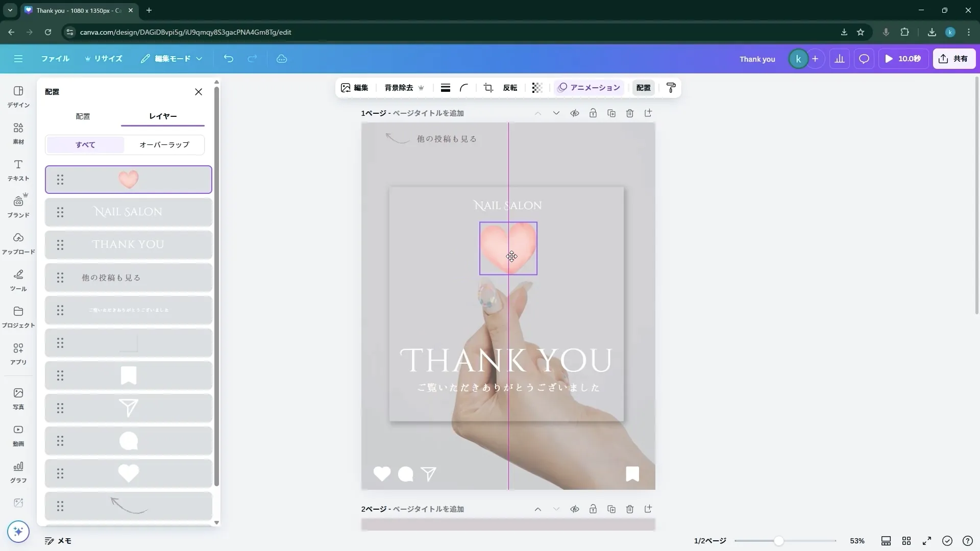Open the ファイル menu

tap(55, 59)
